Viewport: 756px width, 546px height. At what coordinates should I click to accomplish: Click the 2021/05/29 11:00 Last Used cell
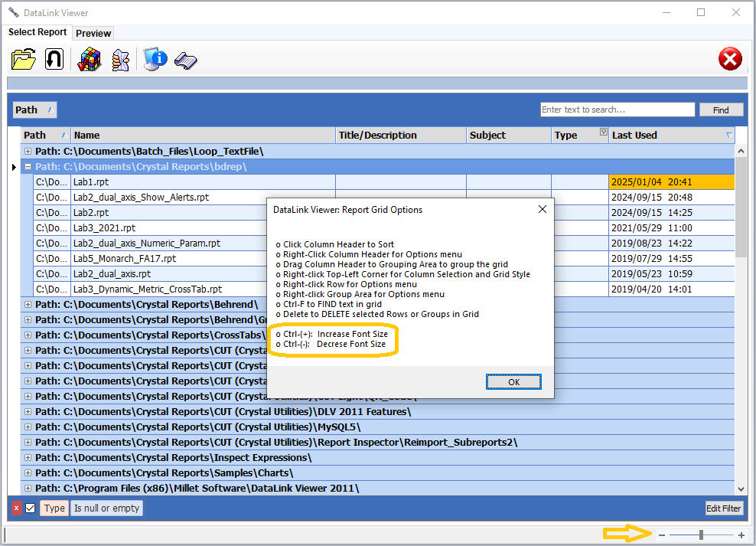tap(672, 228)
